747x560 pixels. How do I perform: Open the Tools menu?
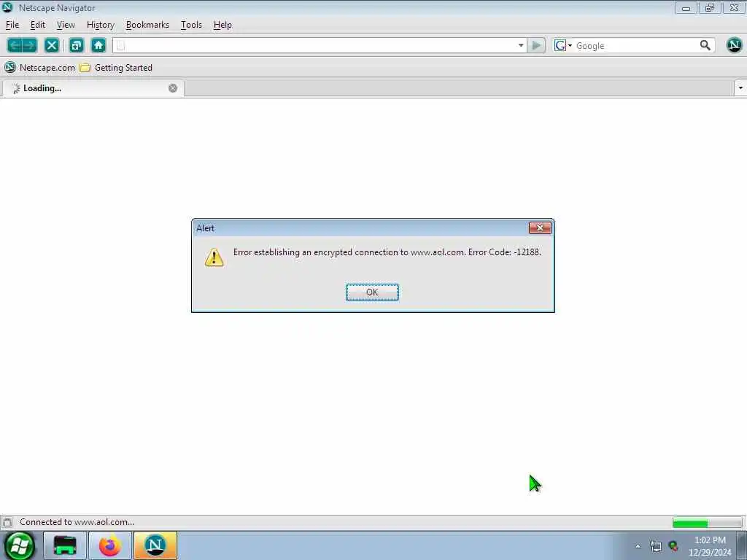click(191, 25)
